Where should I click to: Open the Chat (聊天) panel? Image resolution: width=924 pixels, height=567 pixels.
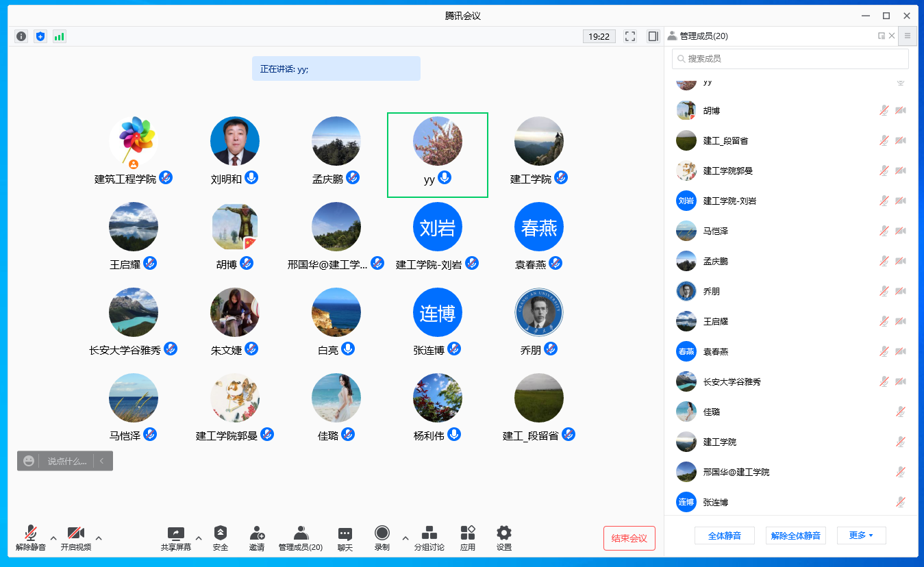[345, 538]
